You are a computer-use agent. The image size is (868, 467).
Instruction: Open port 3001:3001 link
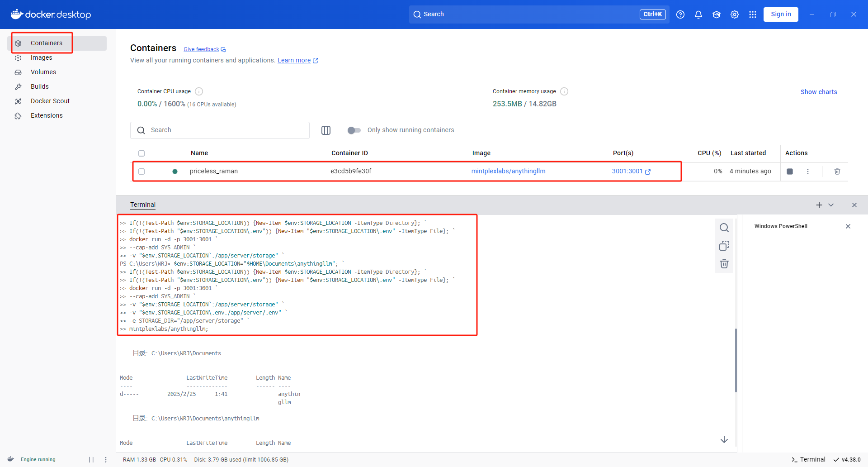pos(631,171)
